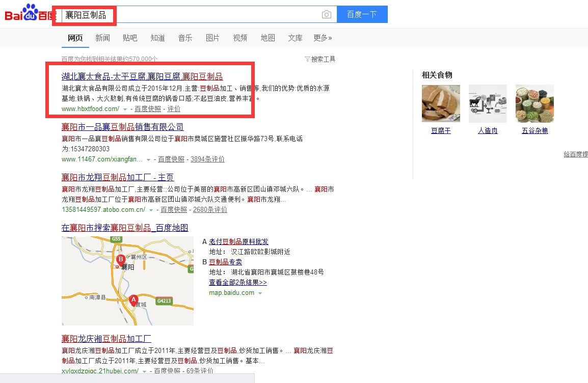Image resolution: width=588 pixels, height=383 pixels.
Task: Open 襄阳市龙翔豆制品加工厂 - 主页 result
Action: pyautogui.click(x=118, y=177)
